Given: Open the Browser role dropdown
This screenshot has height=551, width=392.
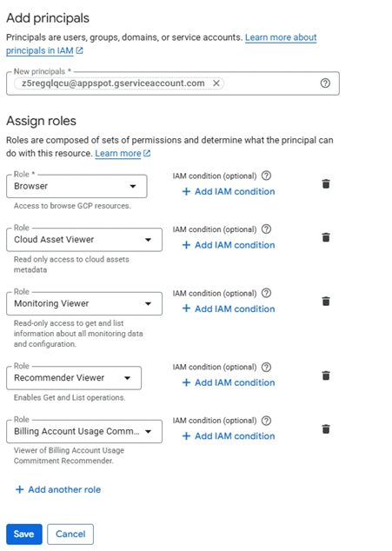Looking at the screenshot, I should 76,186.
